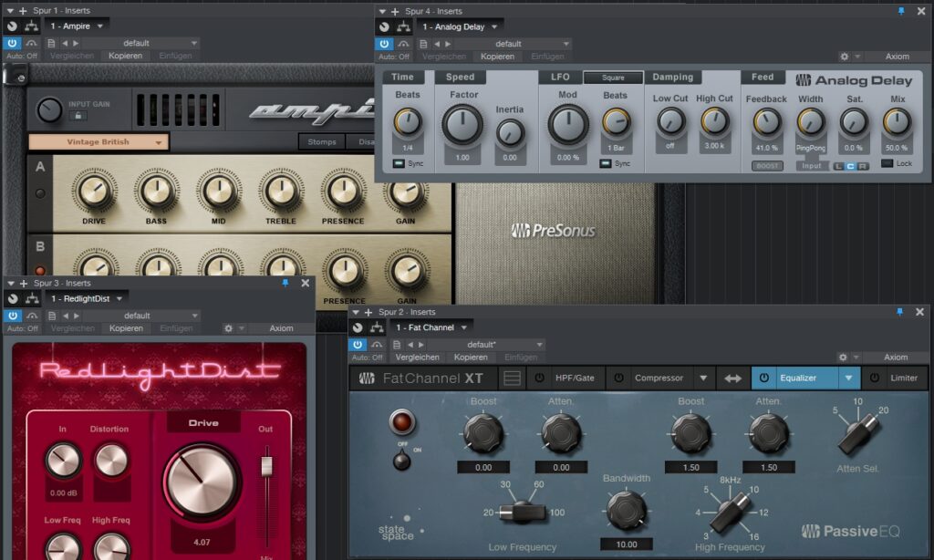Open Square LFO waveform dropdown
Viewport: 934px width, 560px height.
click(613, 78)
